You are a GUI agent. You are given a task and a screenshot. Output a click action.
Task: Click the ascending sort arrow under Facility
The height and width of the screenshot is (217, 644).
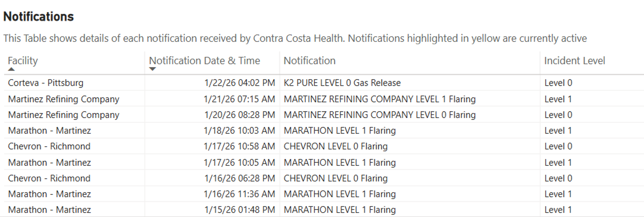[x=11, y=69]
